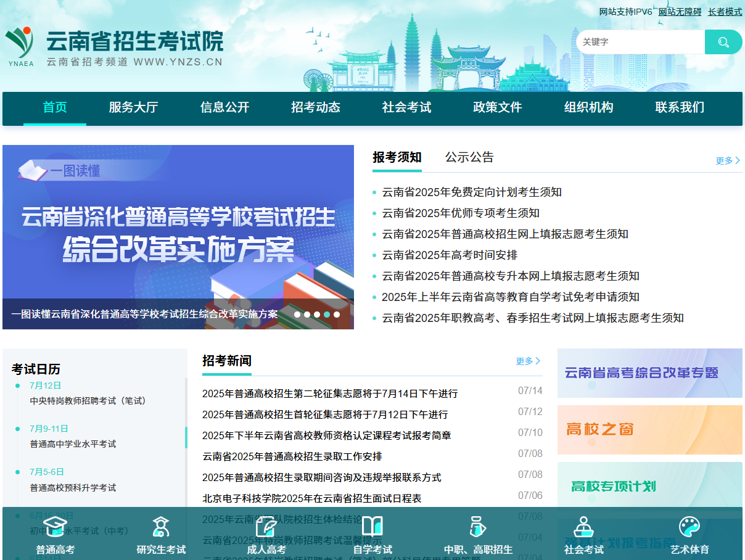Click calendar date 7月9-11日
This screenshot has height=560, width=745.
(x=49, y=429)
